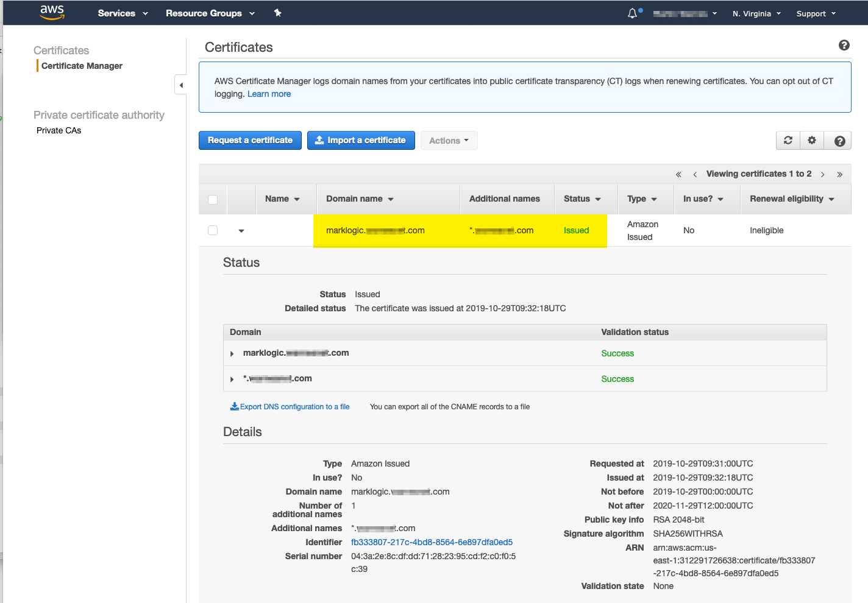Follow the Learn more link
The image size is (868, 603).
click(269, 94)
